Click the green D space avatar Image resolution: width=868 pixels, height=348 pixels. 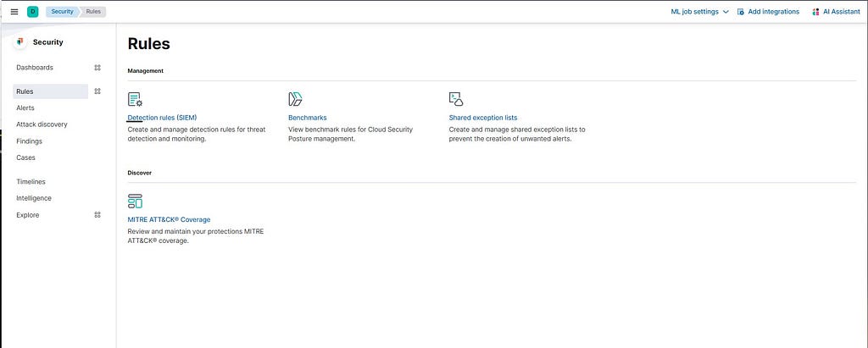click(x=33, y=12)
